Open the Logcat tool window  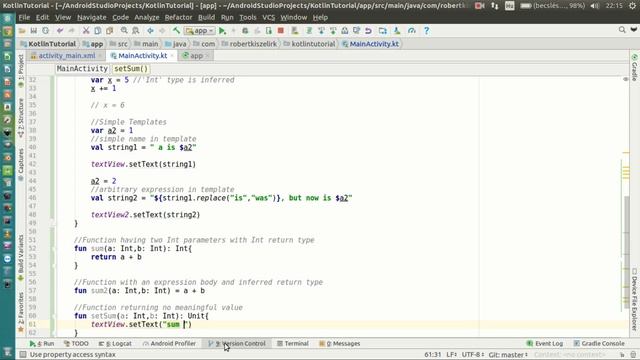[x=115, y=344]
